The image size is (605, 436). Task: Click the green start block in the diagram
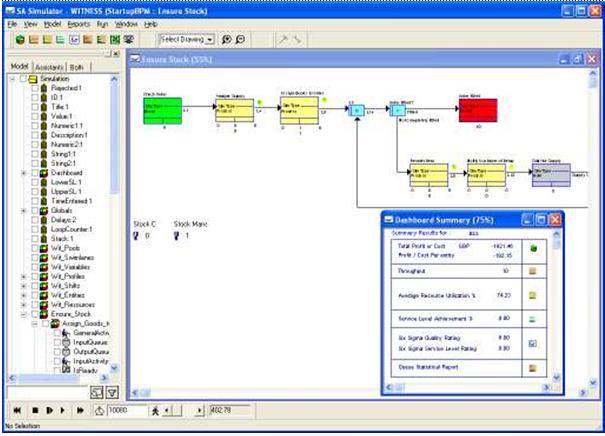pos(162,111)
